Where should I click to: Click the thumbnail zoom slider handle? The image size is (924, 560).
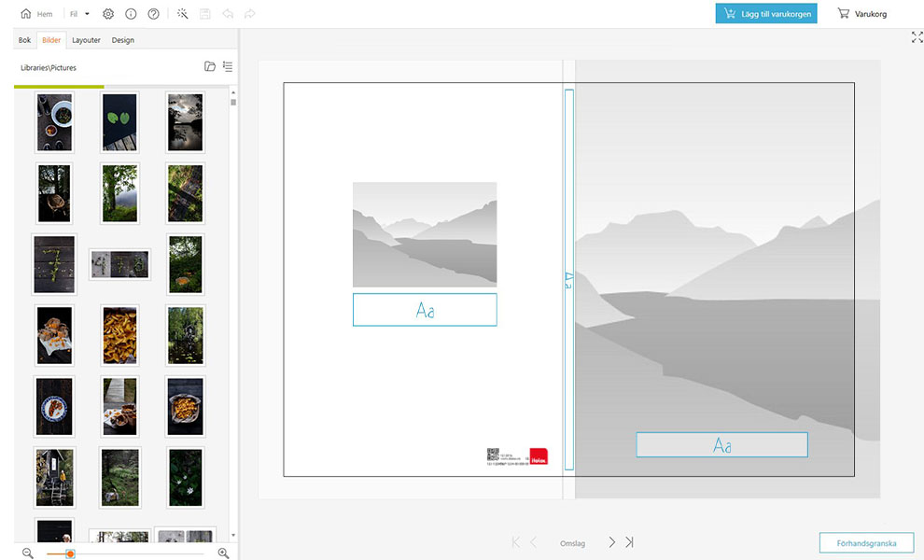click(x=70, y=553)
